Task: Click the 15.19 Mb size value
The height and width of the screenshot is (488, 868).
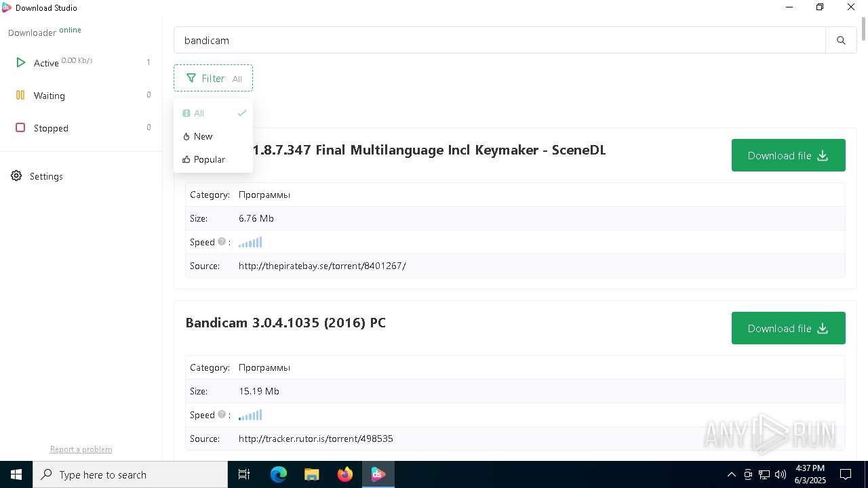Action: tap(259, 391)
